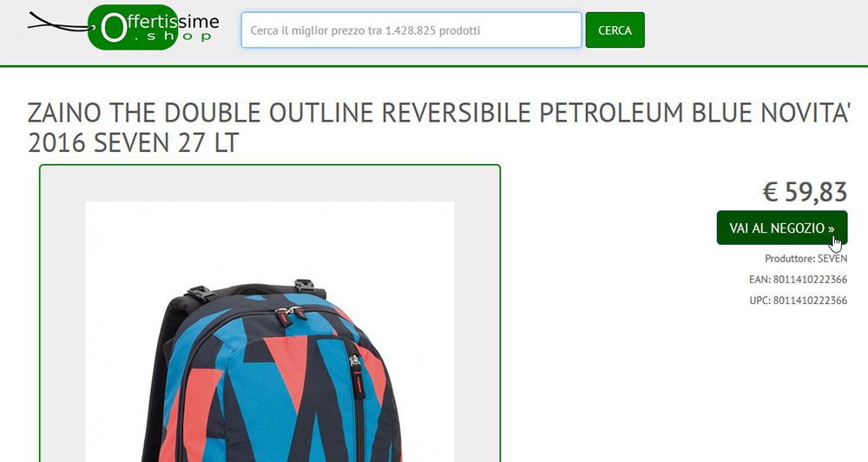Click the double arrow on VAI AL NEGOZIO
Screen dimensions: 868x462
(831, 228)
